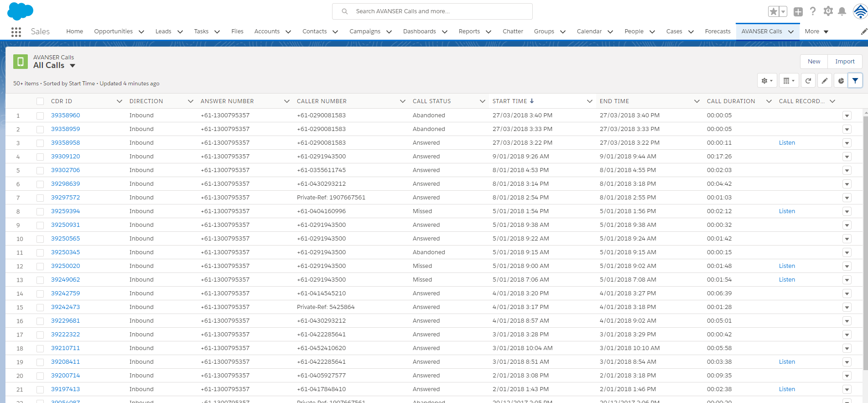Open the CDR ID column menu
Screen dimensions: 868x403
120,101
